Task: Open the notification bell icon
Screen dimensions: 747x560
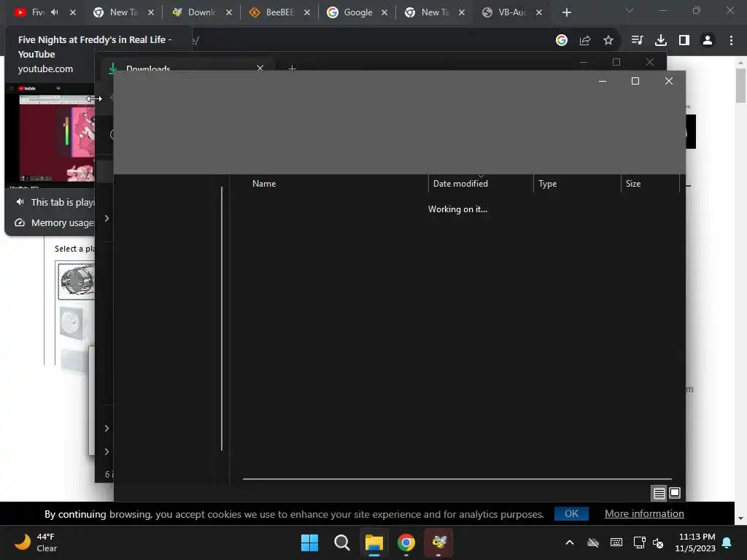Action: 727,542
